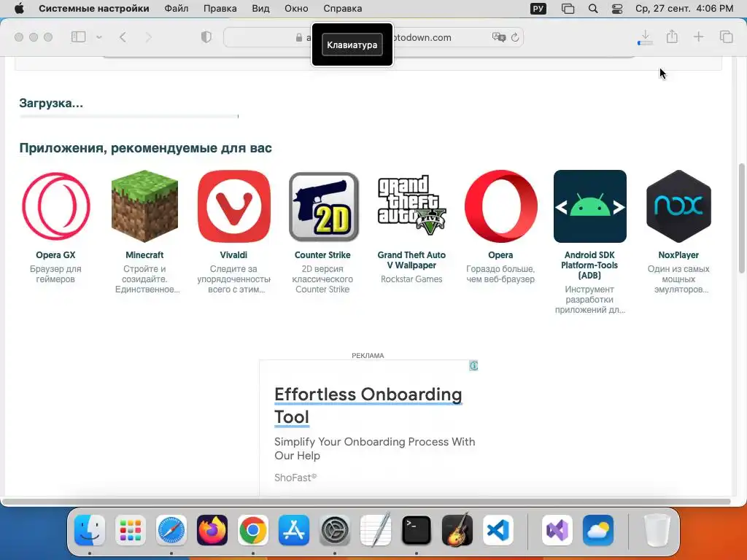Screen dimensions: 747x560
Task: Open the Apple menu
Action: tap(18, 9)
